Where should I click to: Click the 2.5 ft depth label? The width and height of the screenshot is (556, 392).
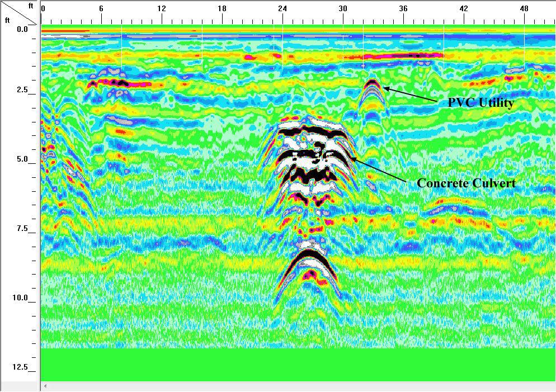pos(22,89)
